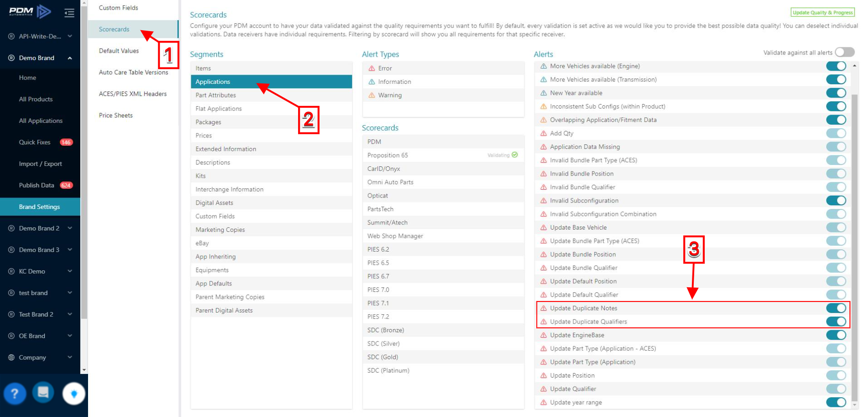Toggle the Overlapping Application/Fitment Data switch
868x417 pixels.
tap(836, 120)
